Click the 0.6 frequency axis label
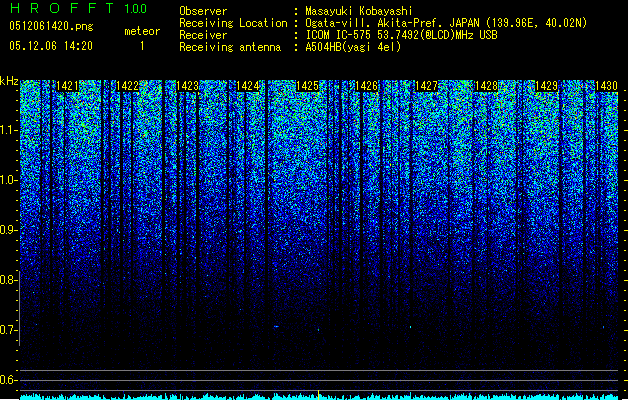Screen dimensions: 629x400 (x=9, y=380)
